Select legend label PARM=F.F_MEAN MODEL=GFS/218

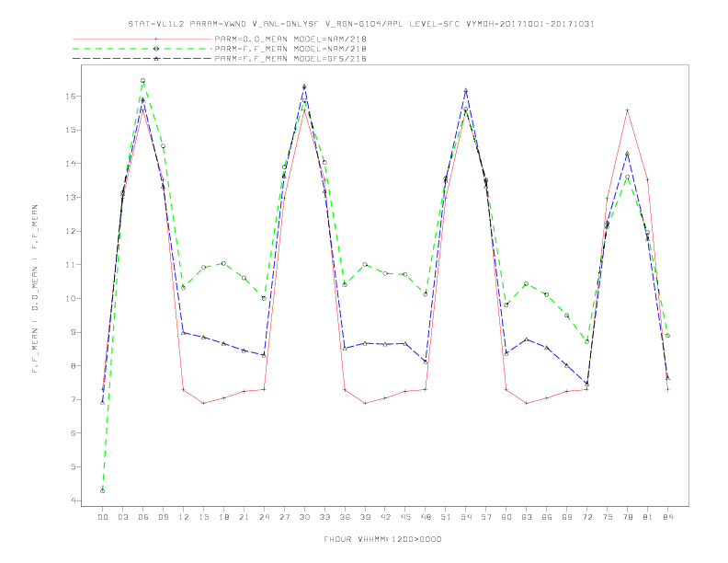coord(290,59)
